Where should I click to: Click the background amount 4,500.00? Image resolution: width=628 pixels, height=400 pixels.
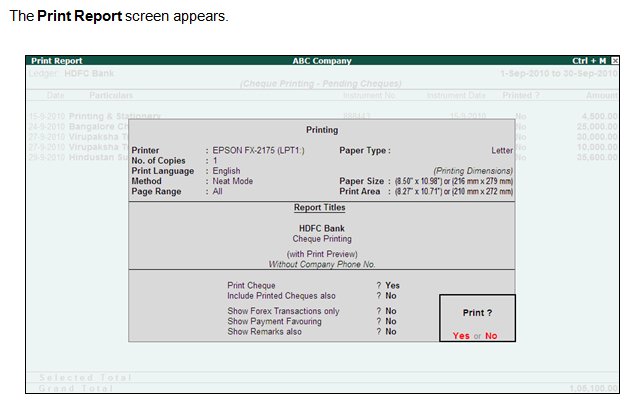click(600, 117)
